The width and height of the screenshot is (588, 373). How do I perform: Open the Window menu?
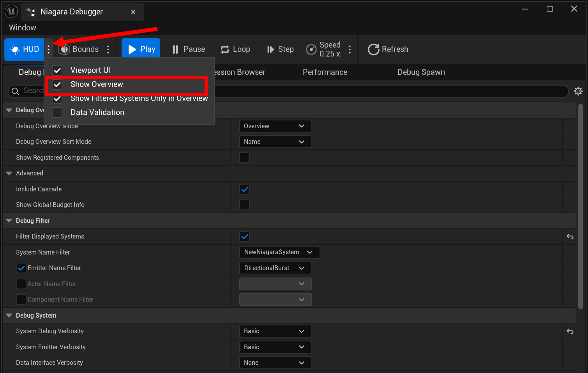[23, 28]
